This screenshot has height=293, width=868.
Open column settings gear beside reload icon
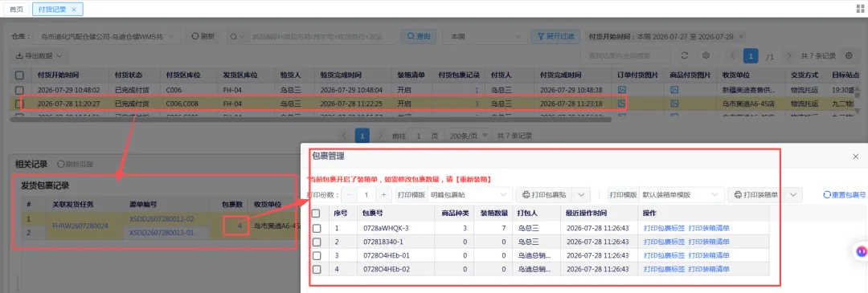point(706,56)
